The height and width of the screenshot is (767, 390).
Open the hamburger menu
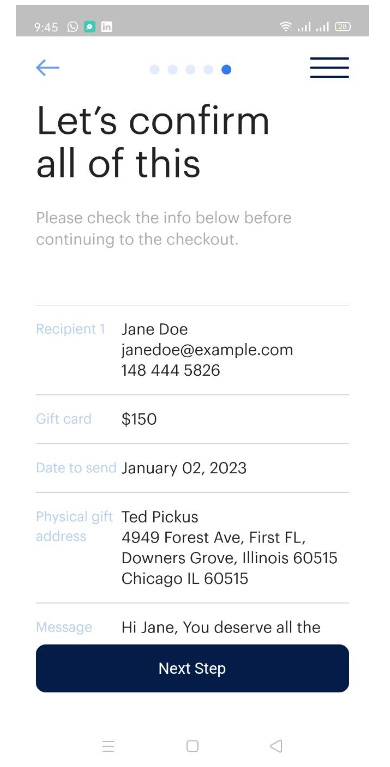tap(329, 68)
